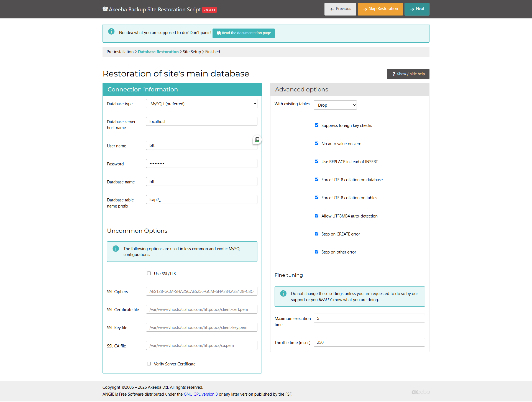Screen dimensions: 532x402
Task: Click the SSL CA file field
Action: click(x=202, y=345)
